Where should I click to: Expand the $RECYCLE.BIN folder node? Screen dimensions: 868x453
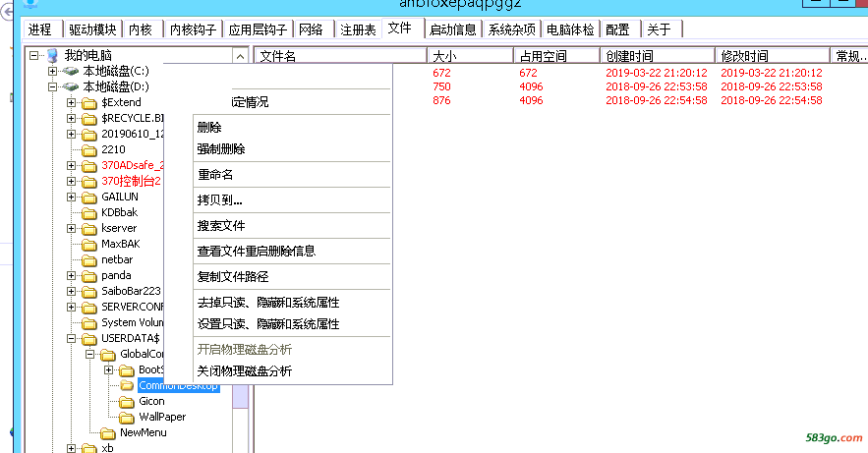point(72,118)
